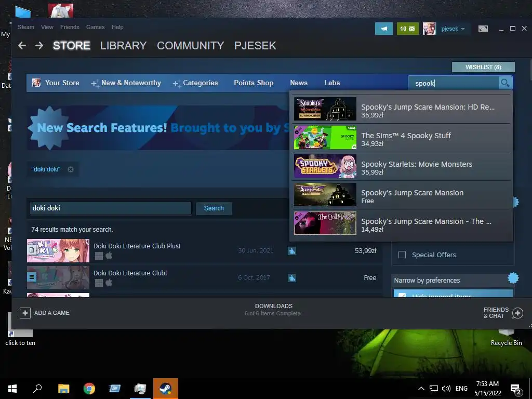Open the View menu

(x=47, y=27)
